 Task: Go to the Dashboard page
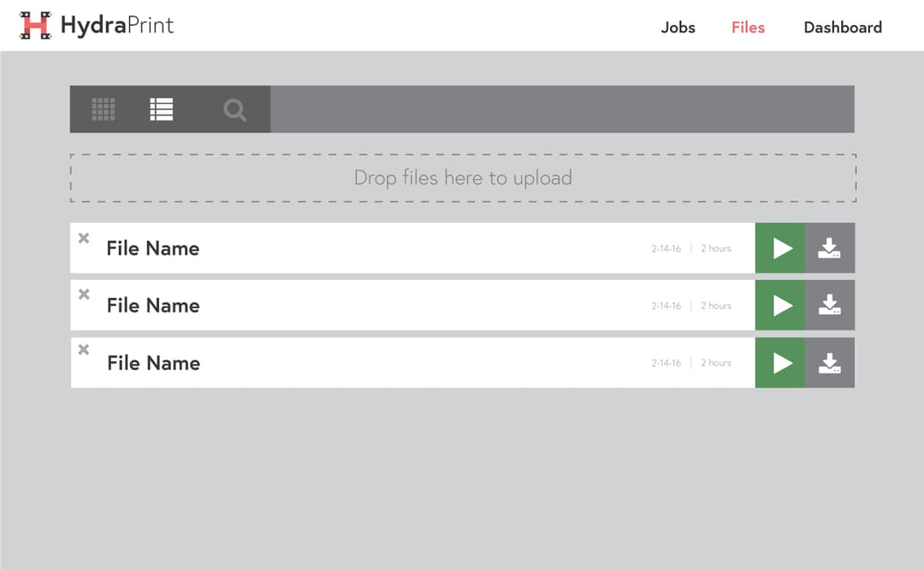(842, 27)
